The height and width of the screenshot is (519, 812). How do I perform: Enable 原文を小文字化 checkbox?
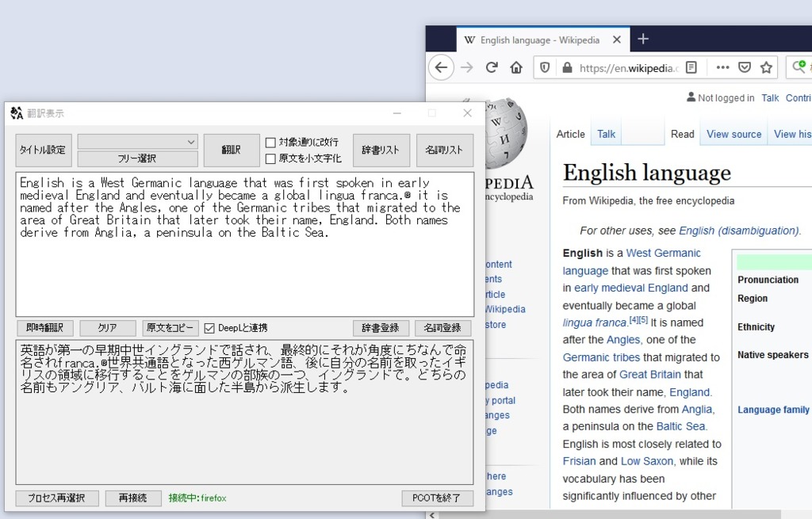coord(270,158)
